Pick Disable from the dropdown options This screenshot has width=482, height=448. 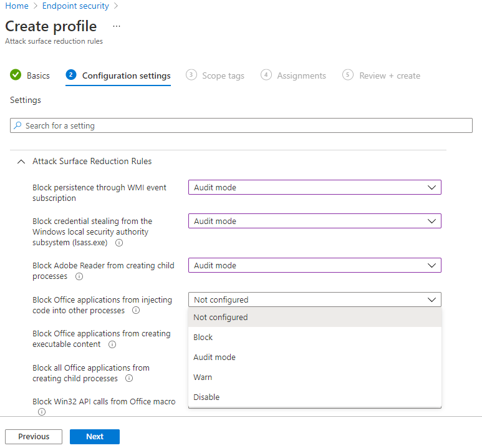tap(206, 397)
